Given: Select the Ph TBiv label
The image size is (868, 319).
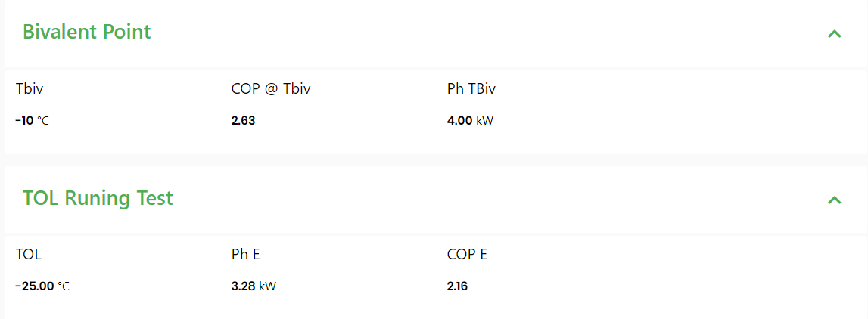Looking at the screenshot, I should coord(471,89).
